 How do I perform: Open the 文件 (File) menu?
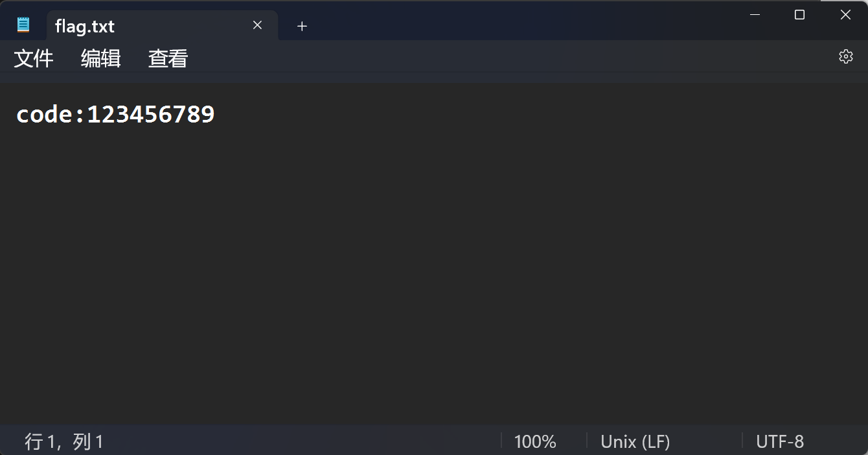[34, 58]
